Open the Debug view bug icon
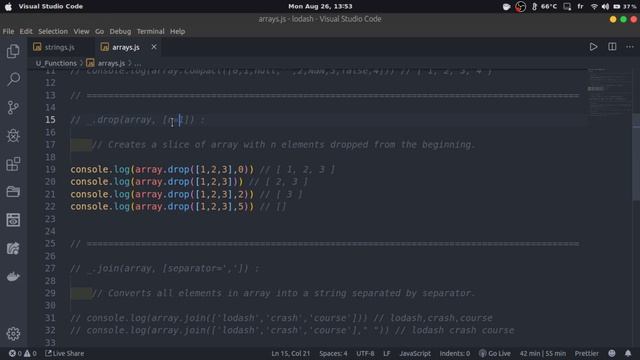The width and height of the screenshot is (640, 360). pos(13,136)
